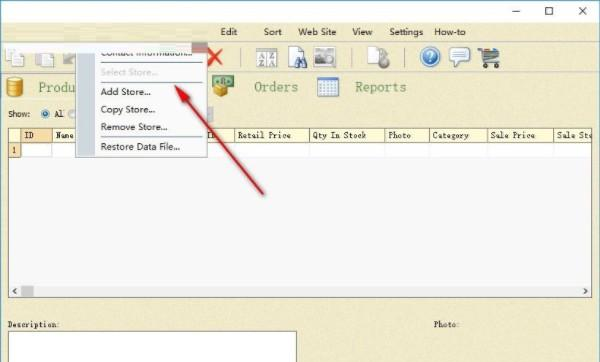Select row 1 header in the grid
The width and height of the screenshot is (600, 362).
[15, 150]
